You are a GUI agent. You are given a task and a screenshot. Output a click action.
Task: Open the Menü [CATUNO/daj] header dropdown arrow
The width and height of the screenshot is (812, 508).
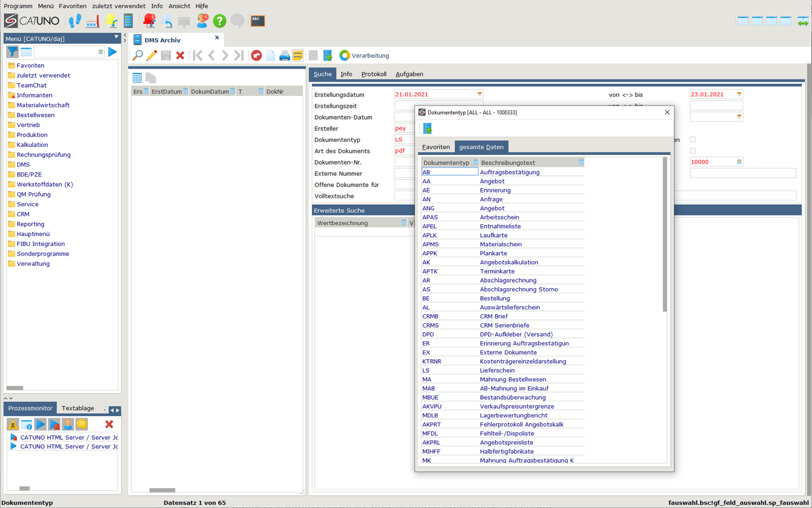pos(116,38)
